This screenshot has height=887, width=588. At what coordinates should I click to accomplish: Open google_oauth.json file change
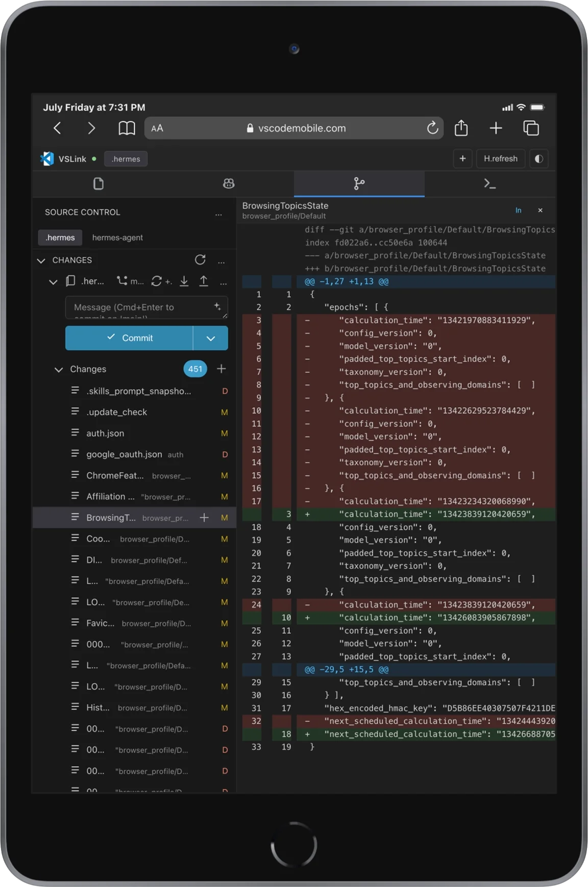pyautogui.click(x=134, y=454)
